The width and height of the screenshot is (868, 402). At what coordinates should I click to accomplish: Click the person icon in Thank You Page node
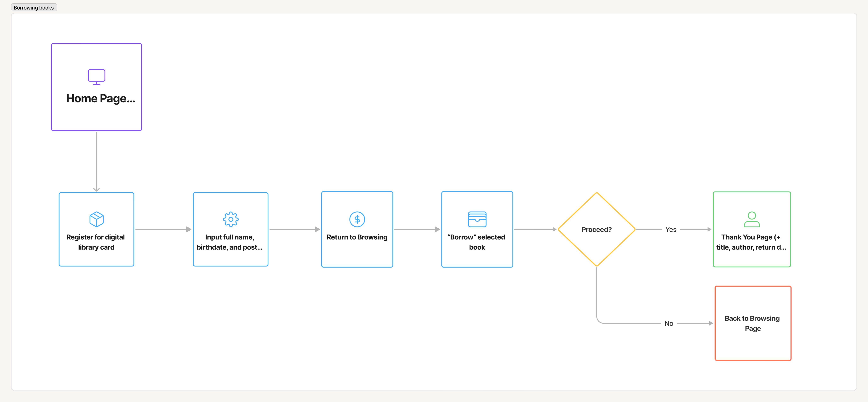click(751, 219)
